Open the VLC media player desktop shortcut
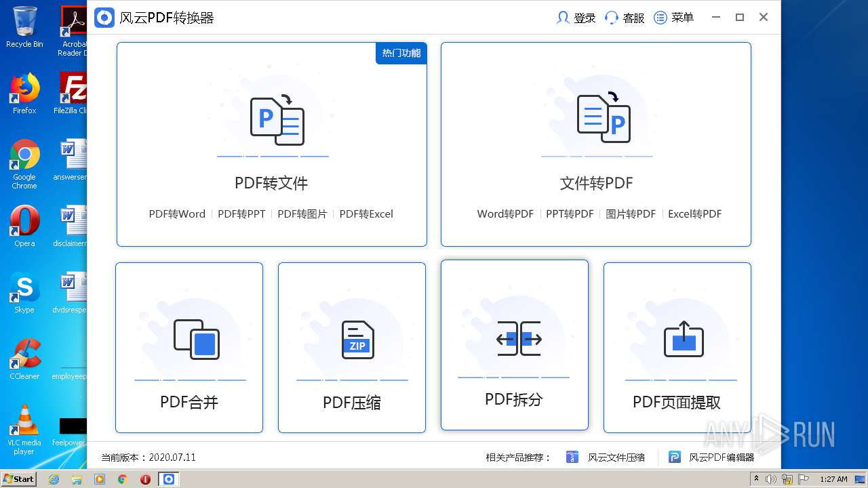The image size is (868, 488). [x=24, y=430]
